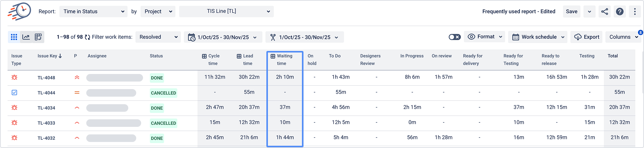Expand the dropdown arrow next to Save
The width and height of the screenshot is (644, 148).
click(590, 12)
